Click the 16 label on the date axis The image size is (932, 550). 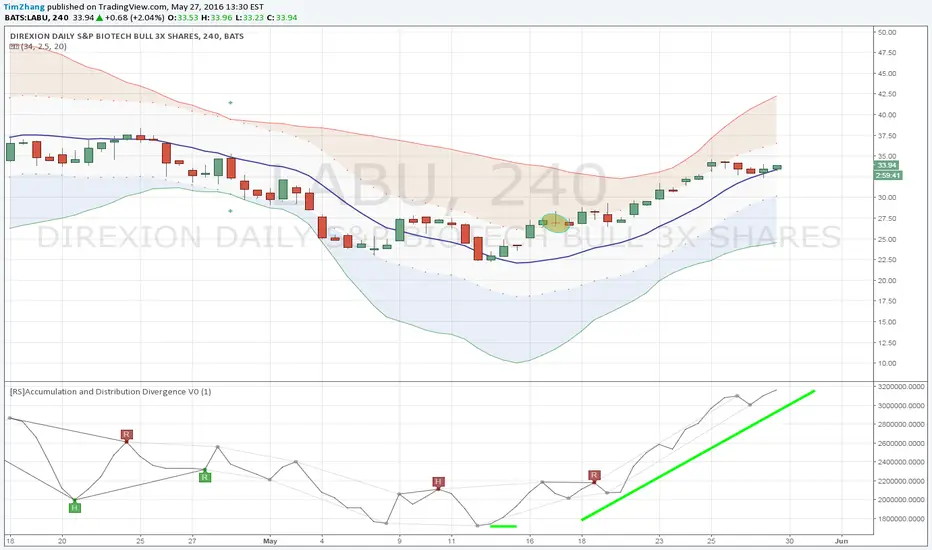[530, 541]
